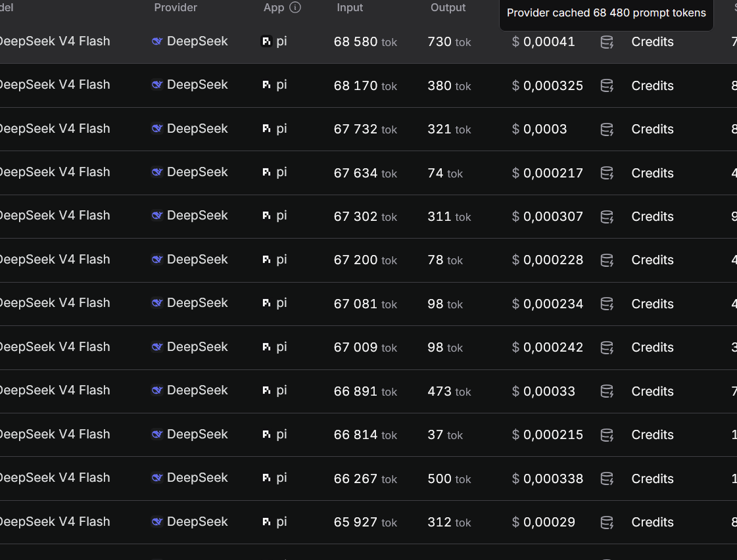
Task: Click cache icon in the $0,000215 row
Action: (x=607, y=435)
